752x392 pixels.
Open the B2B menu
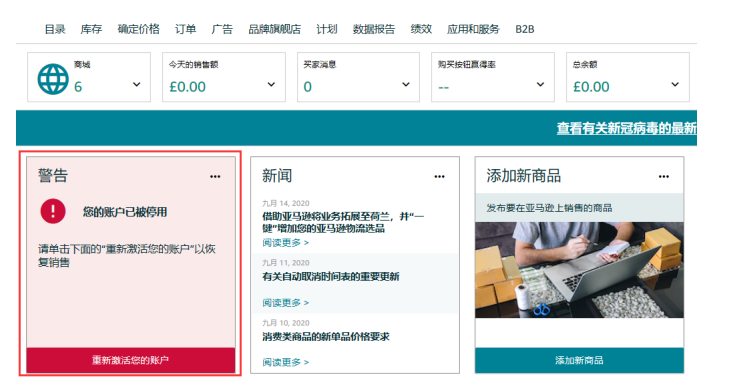pyautogui.click(x=525, y=29)
